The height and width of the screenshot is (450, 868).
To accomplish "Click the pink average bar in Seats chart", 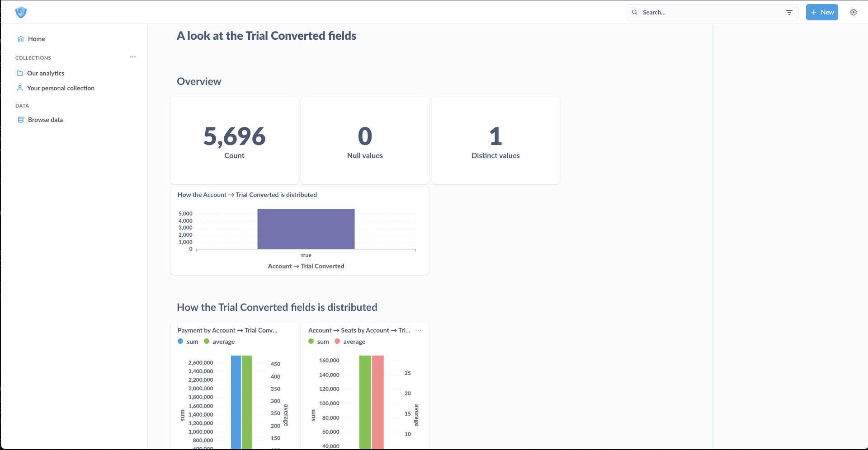I will pyautogui.click(x=378, y=402).
